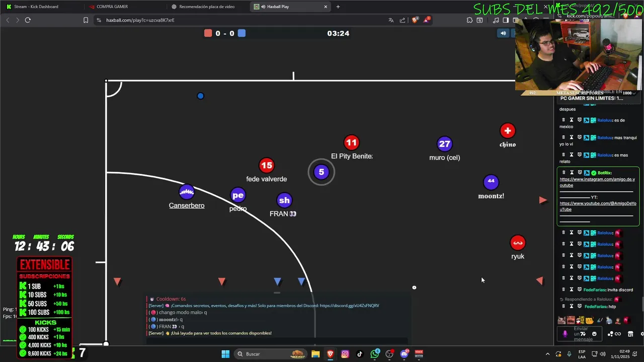Open Voicemeeter from the taskbar
The height and width of the screenshot is (362, 644).
click(x=419, y=354)
